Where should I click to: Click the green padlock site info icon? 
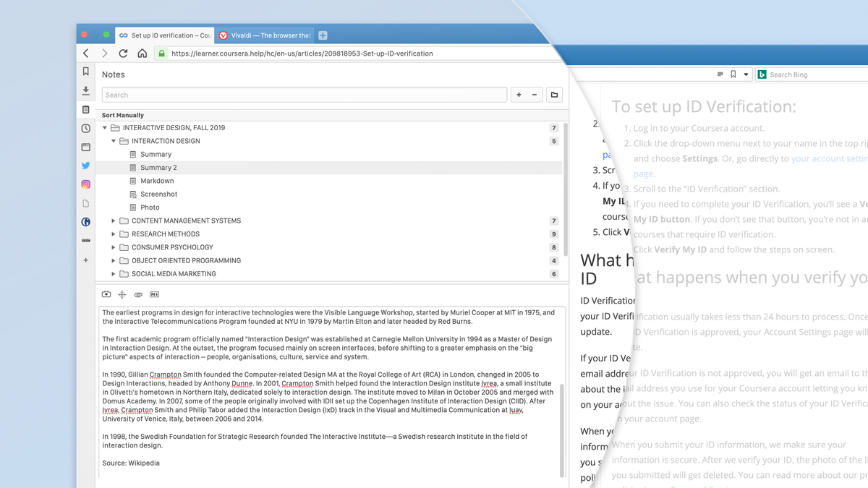(x=162, y=53)
